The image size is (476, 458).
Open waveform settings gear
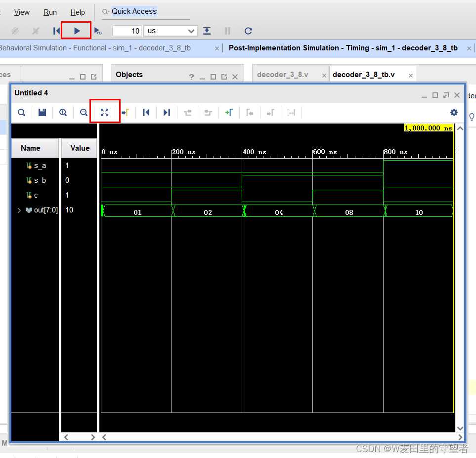454,113
